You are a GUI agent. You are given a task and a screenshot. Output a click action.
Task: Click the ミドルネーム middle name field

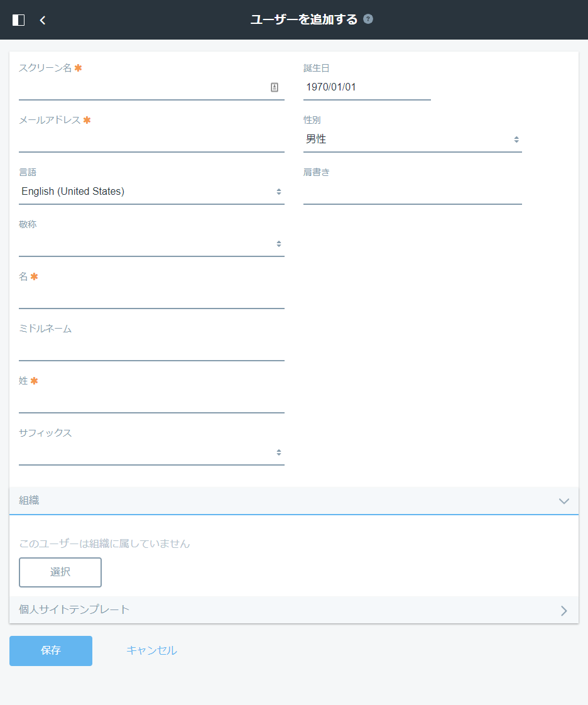(151, 348)
